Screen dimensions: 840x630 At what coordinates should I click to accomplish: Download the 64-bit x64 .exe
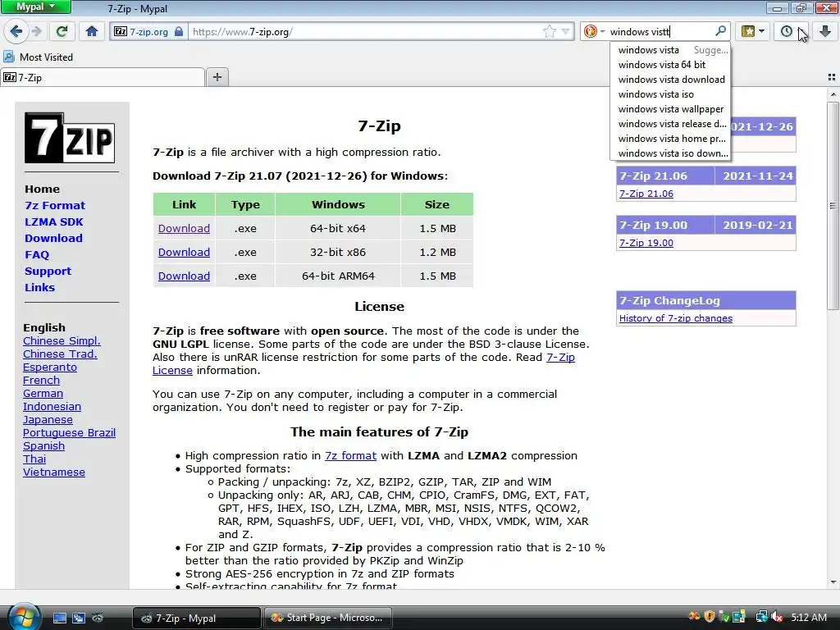(x=184, y=228)
